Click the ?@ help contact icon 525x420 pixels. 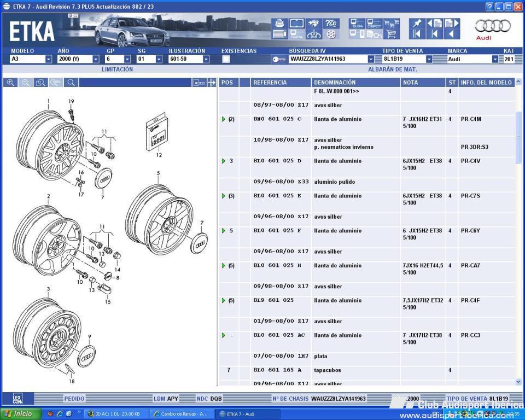(x=331, y=23)
